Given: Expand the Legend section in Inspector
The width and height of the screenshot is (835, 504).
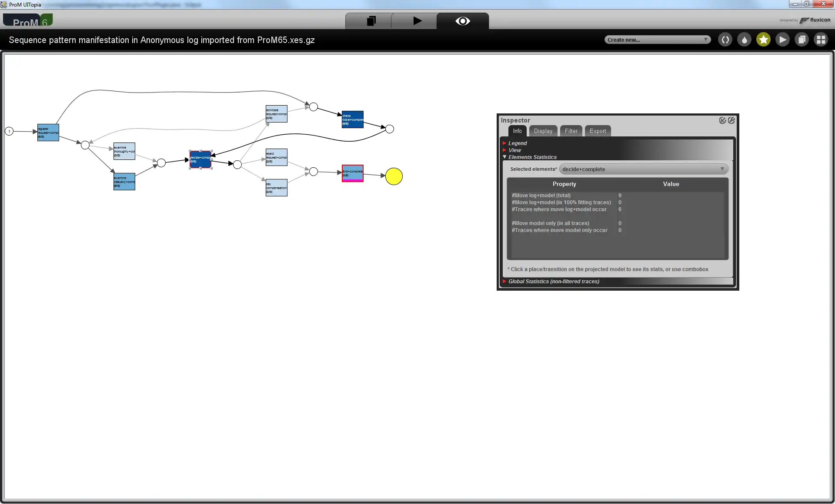Looking at the screenshot, I should [x=505, y=143].
